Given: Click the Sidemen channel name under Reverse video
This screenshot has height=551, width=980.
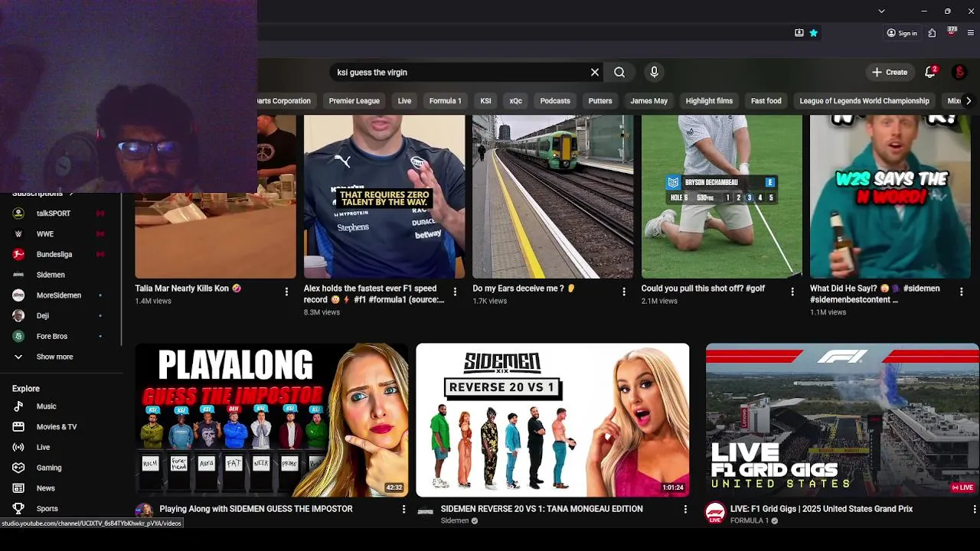Looking at the screenshot, I should click(455, 521).
